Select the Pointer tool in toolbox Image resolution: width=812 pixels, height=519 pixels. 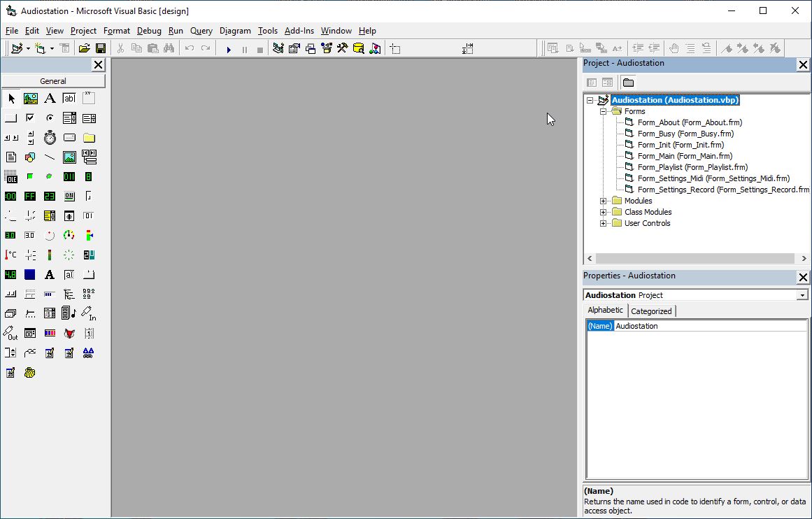click(11, 99)
